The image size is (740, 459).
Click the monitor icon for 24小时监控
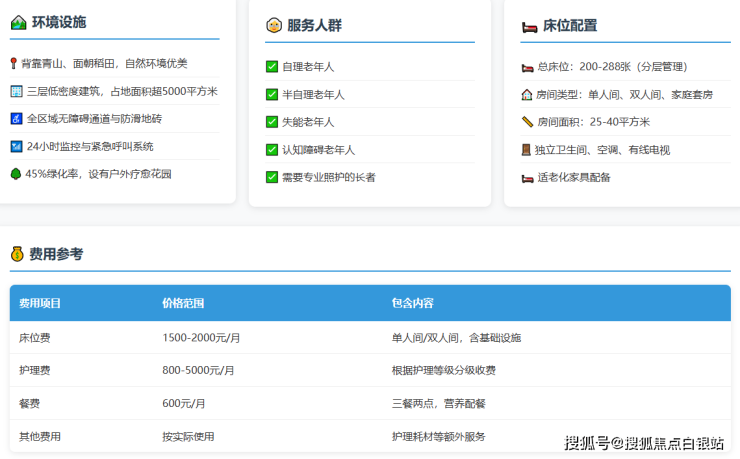15,146
